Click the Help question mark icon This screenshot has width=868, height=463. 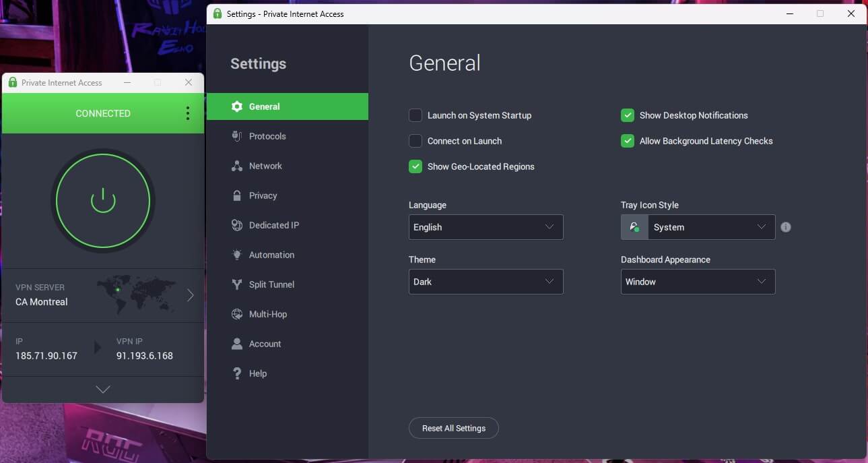(237, 373)
